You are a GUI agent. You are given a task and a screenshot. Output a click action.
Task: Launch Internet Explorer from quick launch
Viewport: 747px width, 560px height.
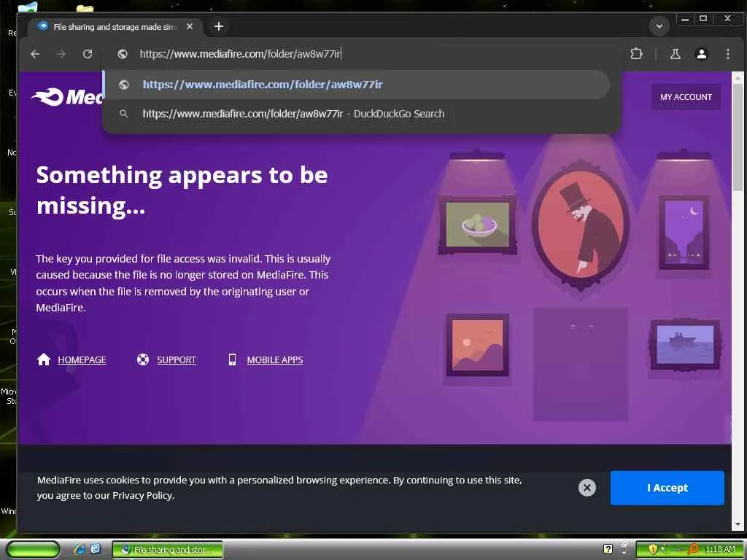tap(80, 550)
